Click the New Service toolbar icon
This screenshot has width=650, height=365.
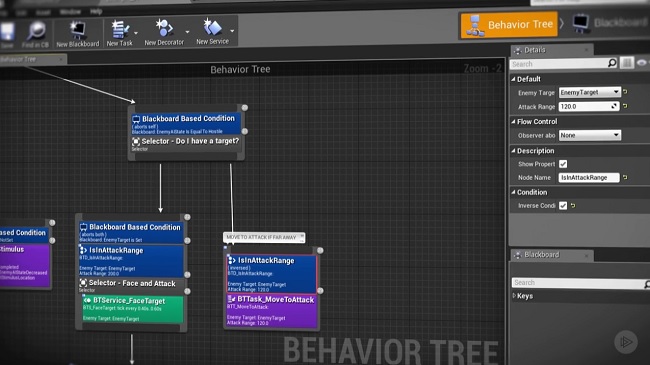point(212,27)
